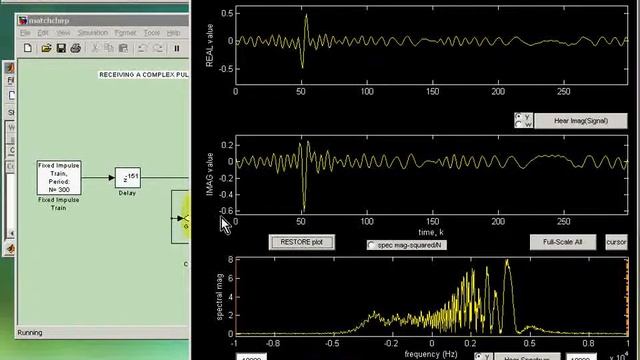Open the Format menu

tap(125, 33)
